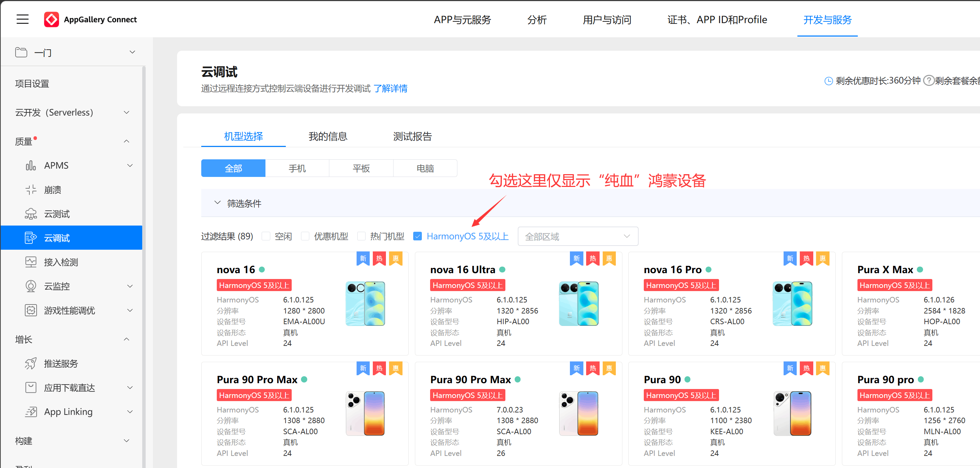Open 项目设置 in the sidebar
Screen dimensions: 980x468
(x=32, y=84)
